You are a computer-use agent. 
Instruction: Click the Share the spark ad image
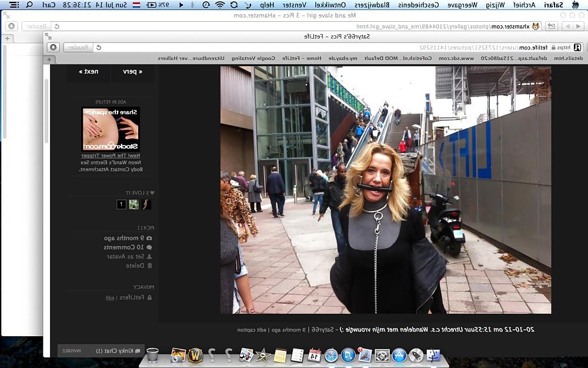click(111, 129)
